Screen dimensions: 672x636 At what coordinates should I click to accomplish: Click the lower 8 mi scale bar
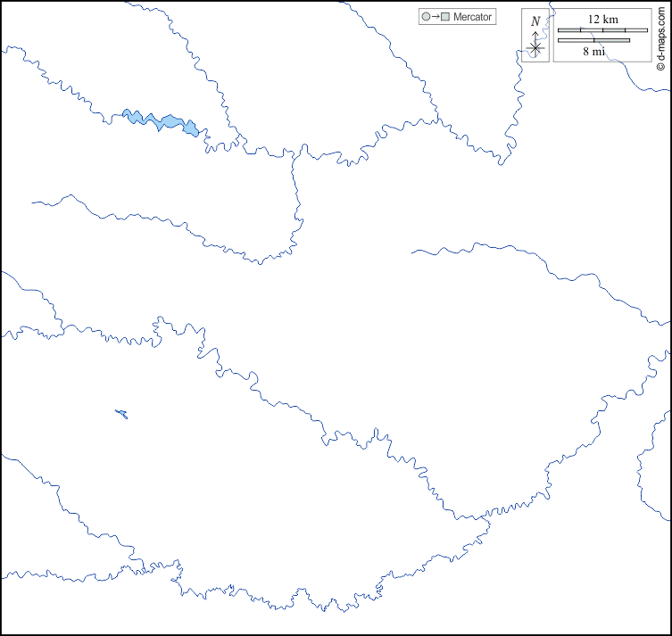pyautogui.click(x=593, y=39)
